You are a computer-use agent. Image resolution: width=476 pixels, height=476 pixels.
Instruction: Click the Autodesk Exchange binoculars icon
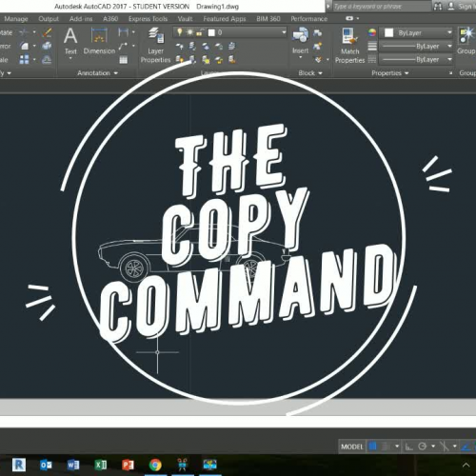tap(438, 7)
